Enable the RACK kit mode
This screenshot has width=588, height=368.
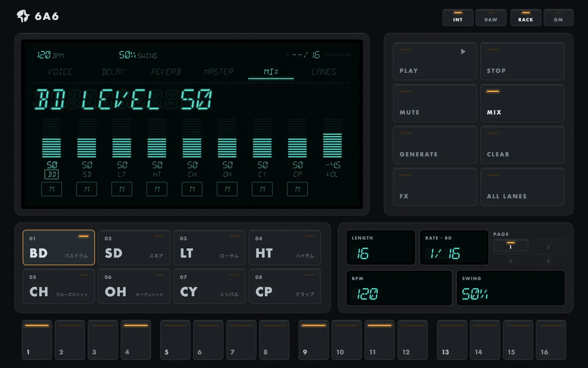(x=526, y=17)
